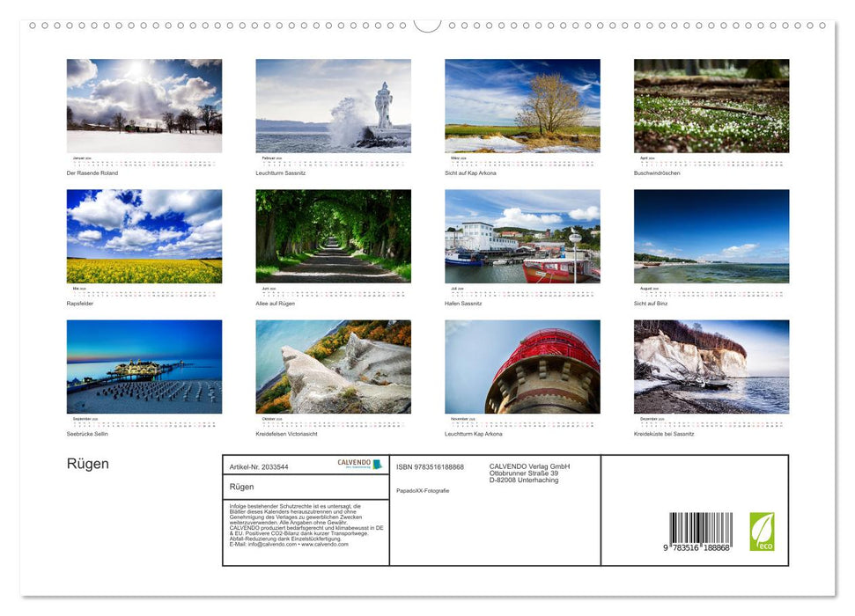
Task: View the March image Sicht auf Kap Arkona
Action: tap(521, 105)
